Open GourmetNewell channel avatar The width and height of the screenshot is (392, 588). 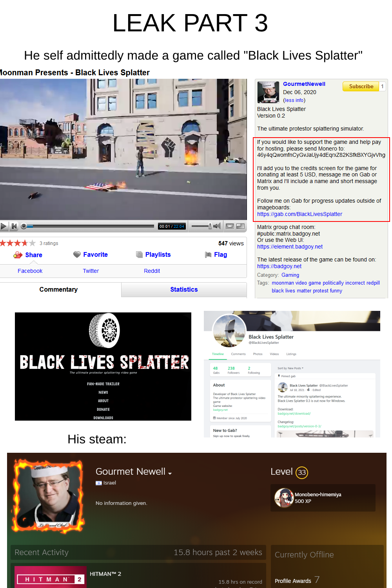tap(268, 92)
